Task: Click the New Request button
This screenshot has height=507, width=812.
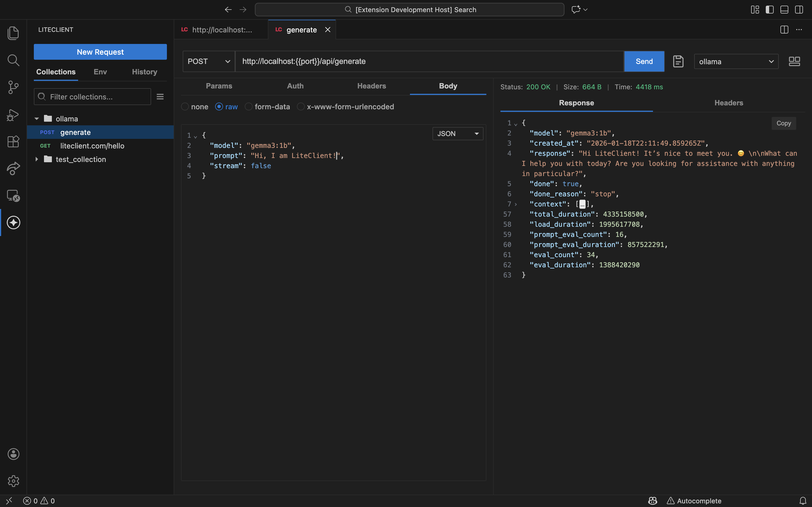Action: (100, 52)
